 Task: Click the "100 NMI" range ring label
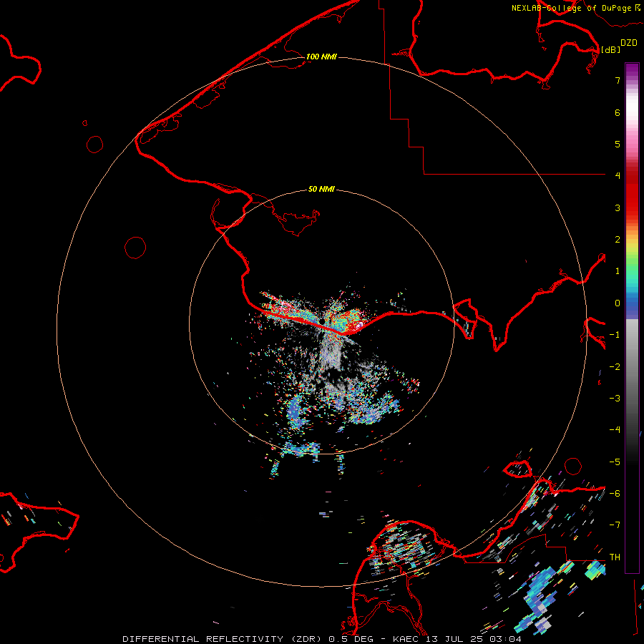[321, 57]
